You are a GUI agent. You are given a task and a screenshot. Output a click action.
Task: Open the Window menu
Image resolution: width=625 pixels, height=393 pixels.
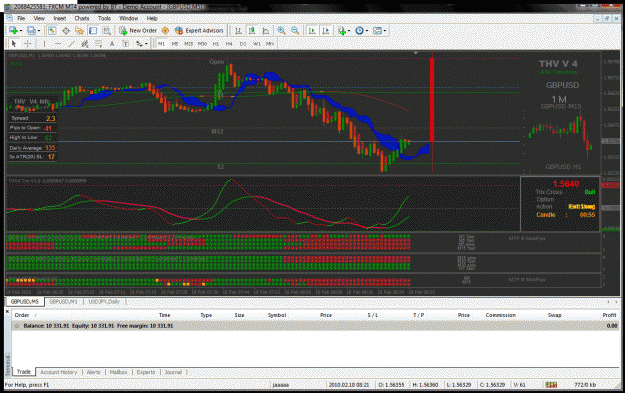pyautogui.click(x=129, y=18)
